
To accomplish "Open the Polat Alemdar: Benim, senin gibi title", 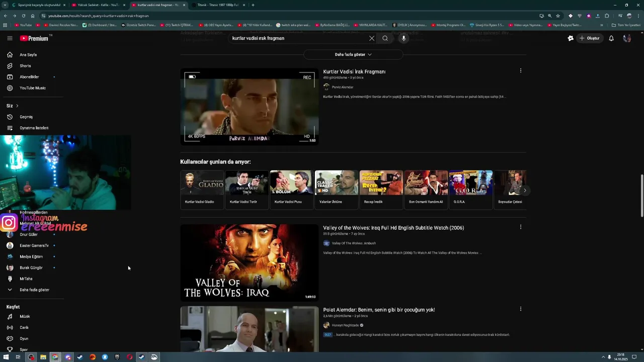I will [x=379, y=310].
